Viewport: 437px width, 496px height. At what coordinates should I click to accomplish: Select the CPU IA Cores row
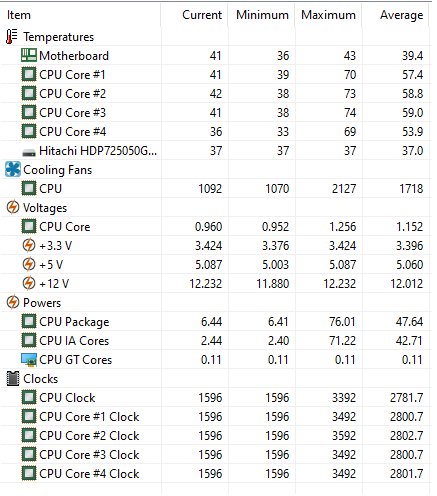point(215,340)
